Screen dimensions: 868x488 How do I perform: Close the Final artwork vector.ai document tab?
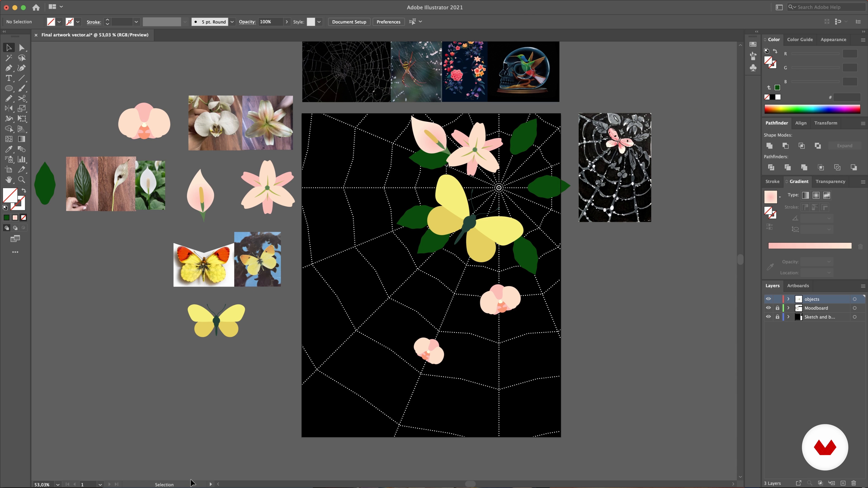pos(36,35)
